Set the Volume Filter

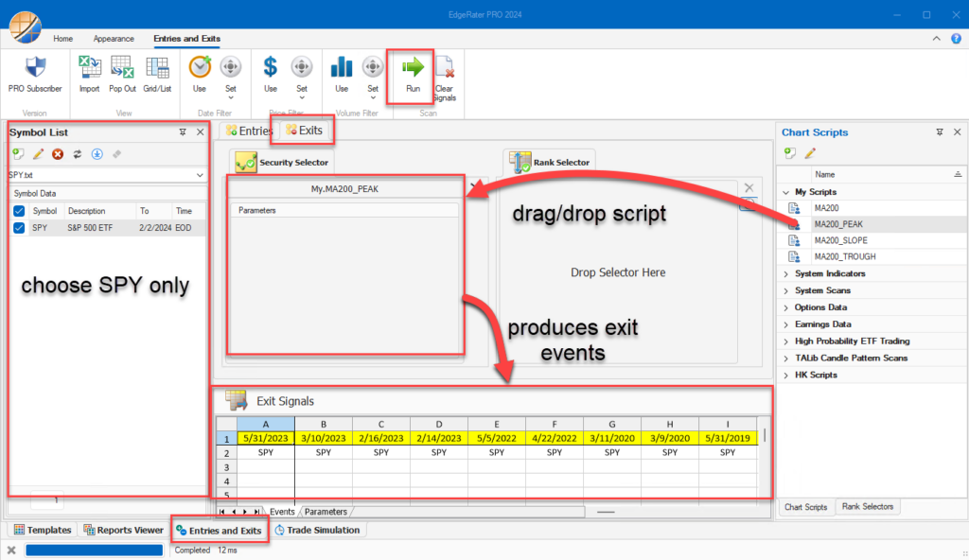pyautogui.click(x=373, y=67)
